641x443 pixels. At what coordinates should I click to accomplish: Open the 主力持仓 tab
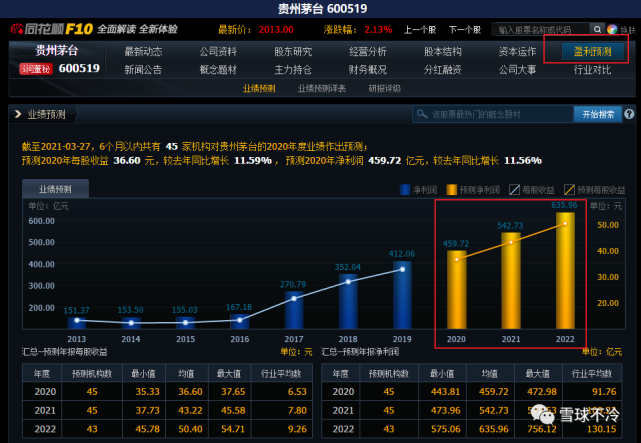point(293,69)
